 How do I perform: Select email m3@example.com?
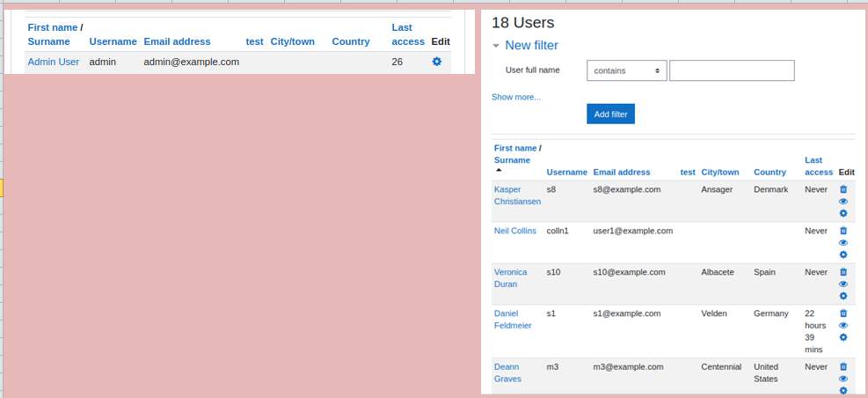click(x=628, y=366)
